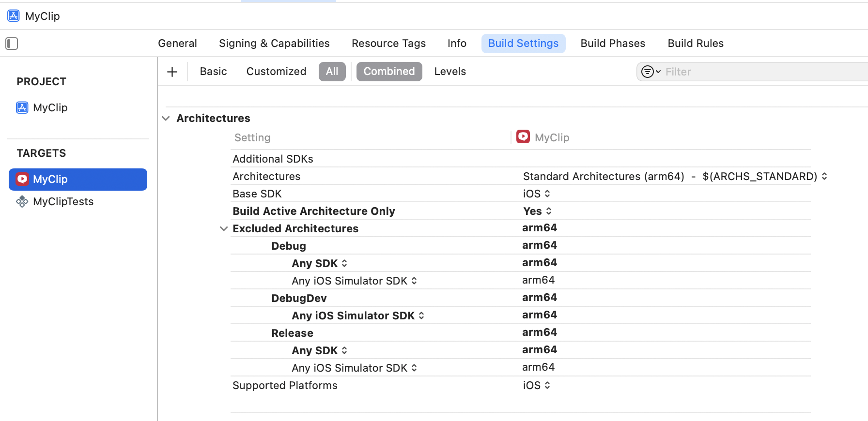Viewport: 868px width, 421px height.
Task: Switch to Combined view
Action: pyautogui.click(x=389, y=72)
